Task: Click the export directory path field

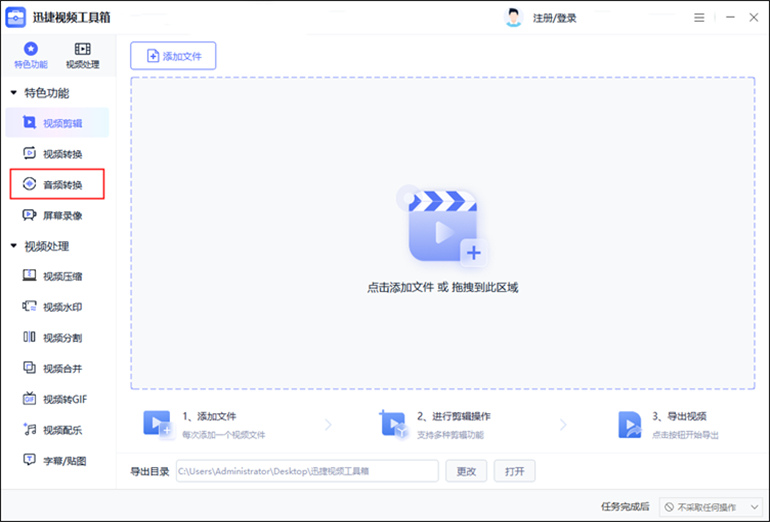Action: [307, 471]
